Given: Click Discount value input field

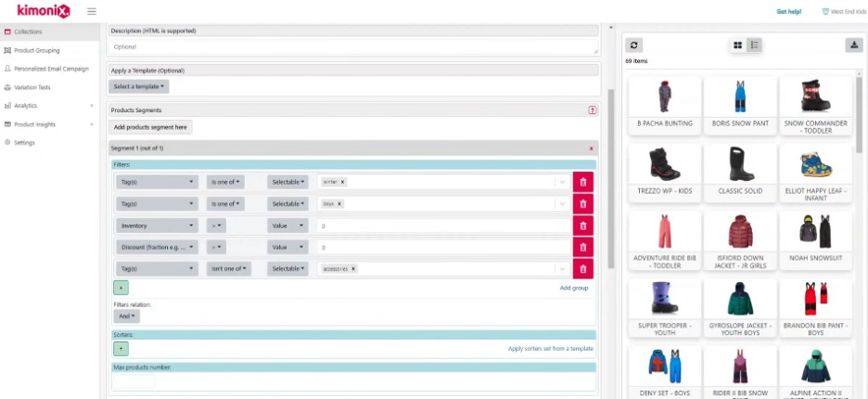Looking at the screenshot, I should [444, 247].
